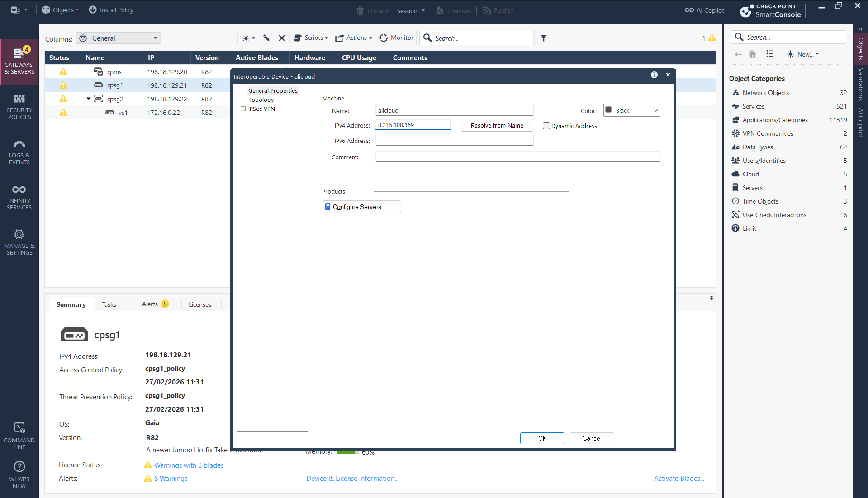This screenshot has width=868, height=498.
Task: Click the Resolve from Name button
Action: (497, 126)
